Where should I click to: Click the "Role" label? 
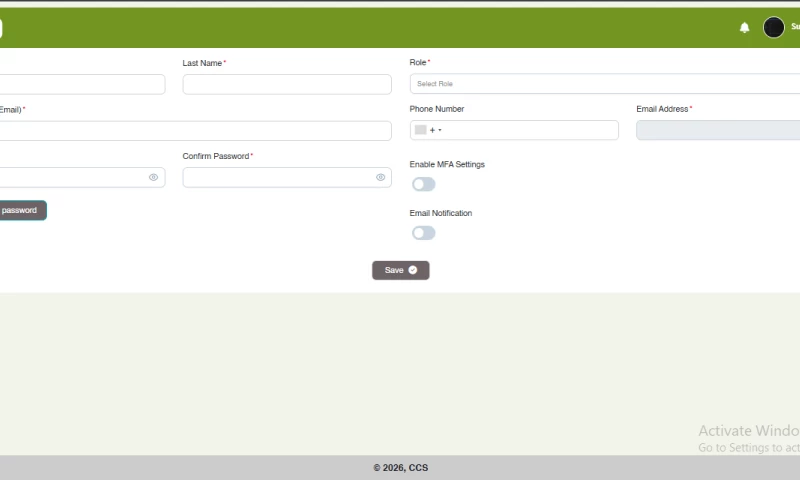coord(418,62)
